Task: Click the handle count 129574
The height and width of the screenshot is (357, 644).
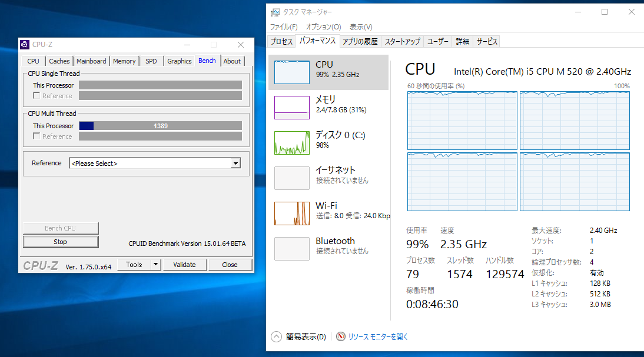Action: pyautogui.click(x=504, y=274)
